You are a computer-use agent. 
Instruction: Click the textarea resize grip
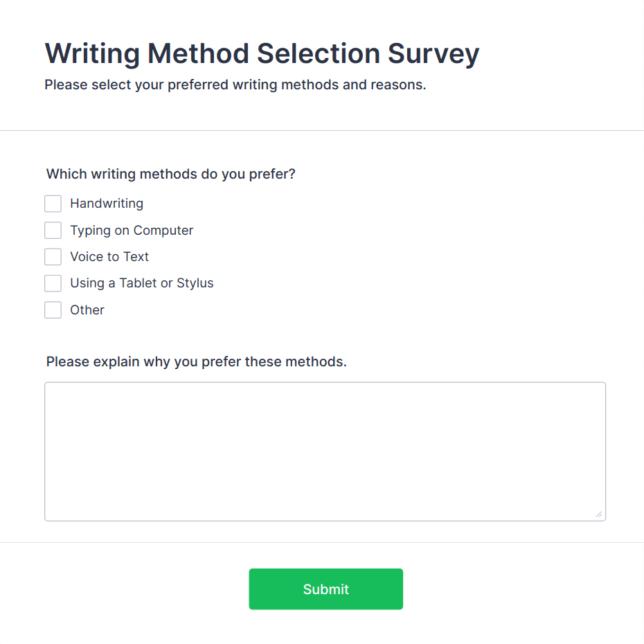(598, 514)
